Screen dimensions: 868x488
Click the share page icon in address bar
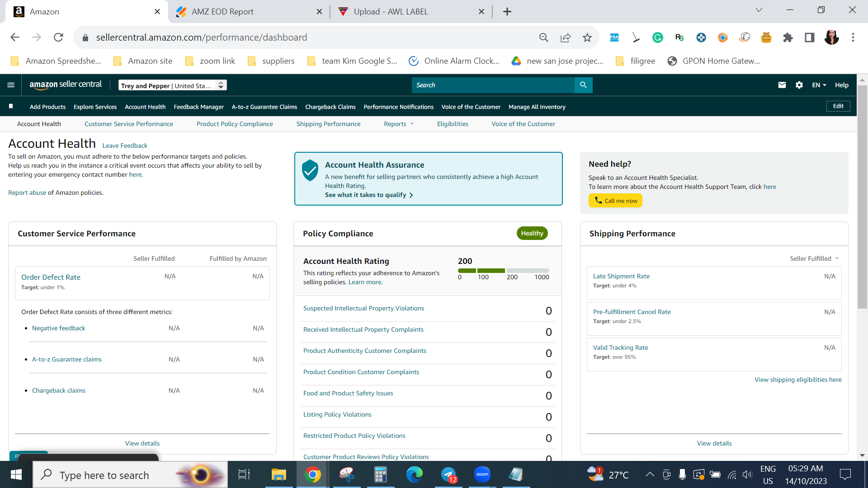(566, 38)
